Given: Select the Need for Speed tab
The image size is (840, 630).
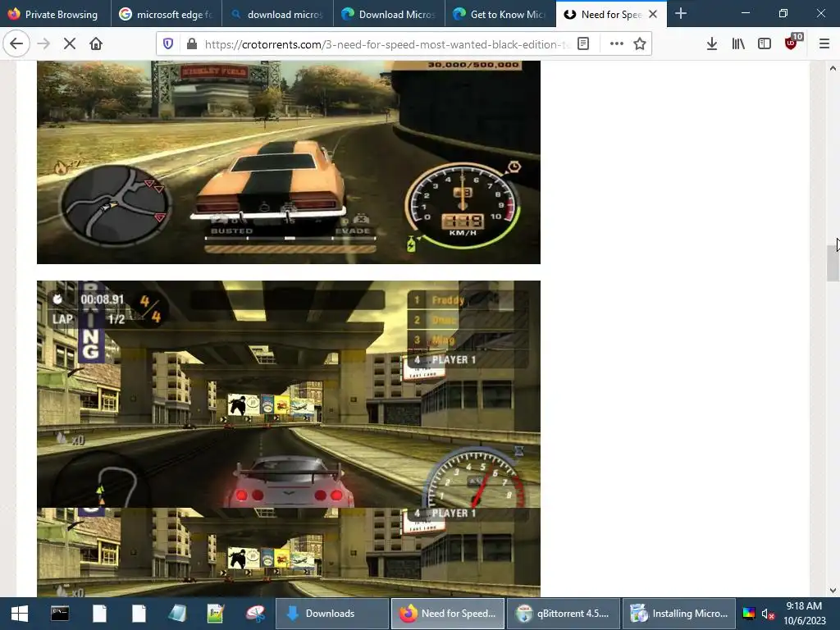Looking at the screenshot, I should (x=610, y=15).
